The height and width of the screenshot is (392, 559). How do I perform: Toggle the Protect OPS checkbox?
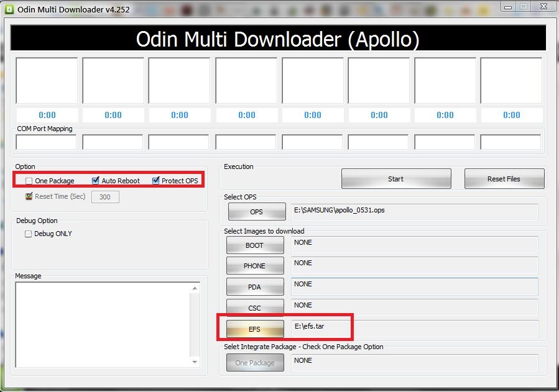(156, 181)
